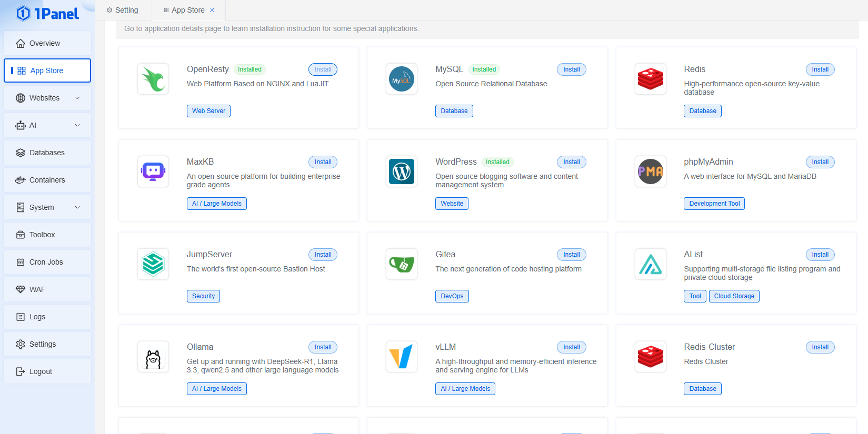This screenshot has height=434, width=868.
Task: Install the phpMyAdmin application
Action: 820,162
